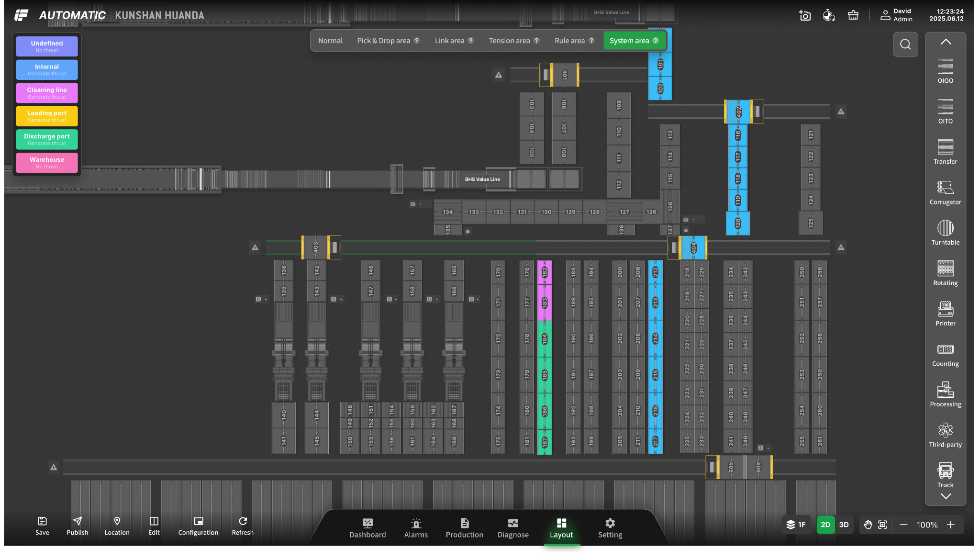Screen dimensions: 980x560
Task: Switch to 2D view mode
Action: [x=825, y=525]
